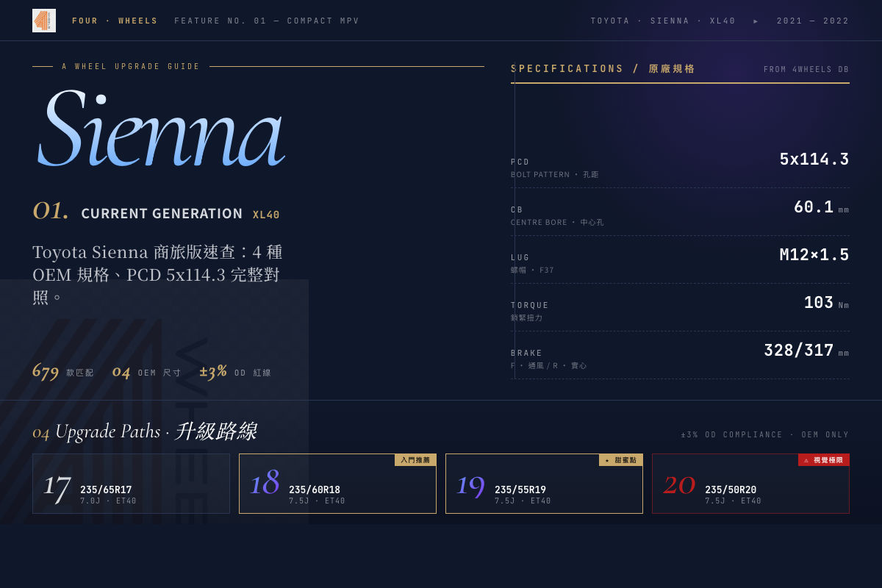This screenshot has width=882, height=588.
Task: Select the 19-inch 235/55R19 card
Action: pyautogui.click(x=544, y=484)
